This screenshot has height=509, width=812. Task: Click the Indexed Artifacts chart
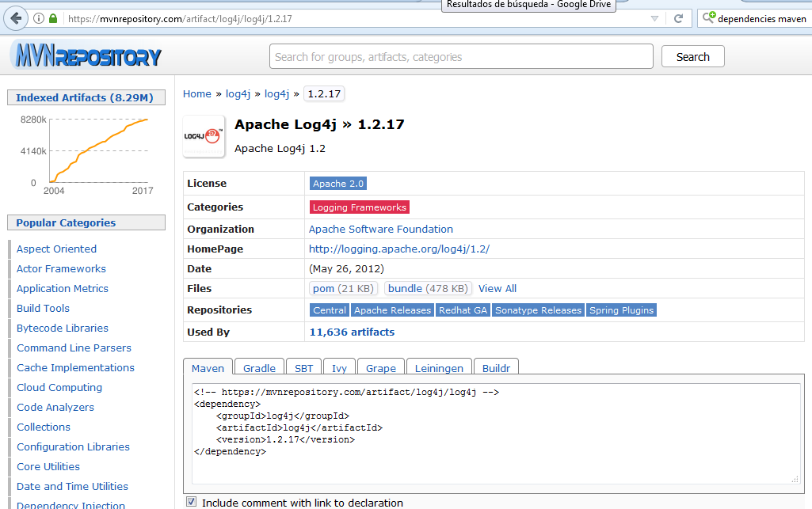click(x=86, y=154)
